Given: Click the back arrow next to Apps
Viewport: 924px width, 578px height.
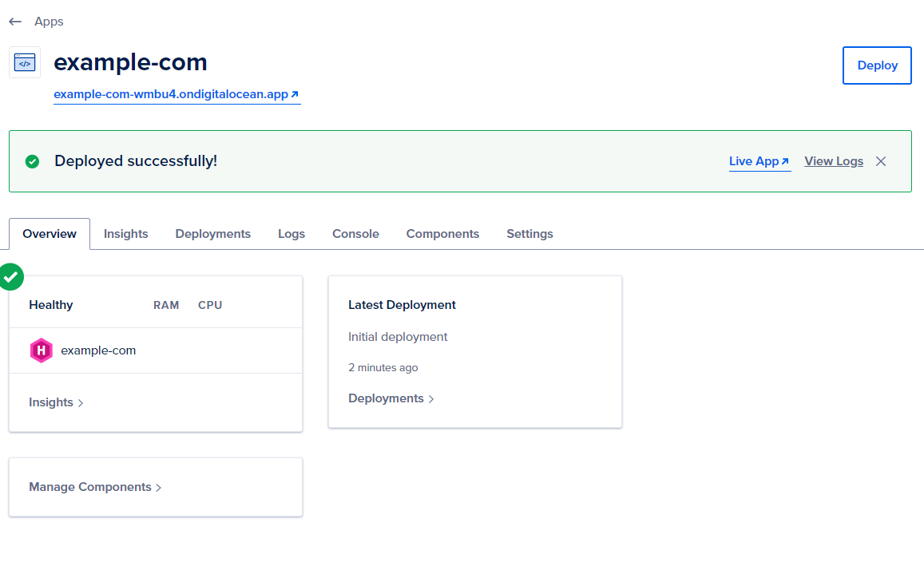Looking at the screenshot, I should point(15,22).
